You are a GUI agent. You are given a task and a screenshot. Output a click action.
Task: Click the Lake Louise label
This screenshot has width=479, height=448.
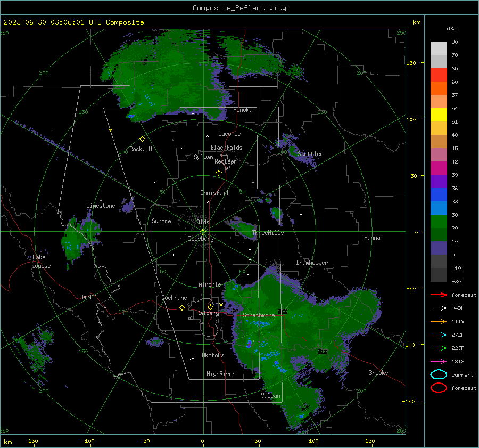click(x=41, y=262)
